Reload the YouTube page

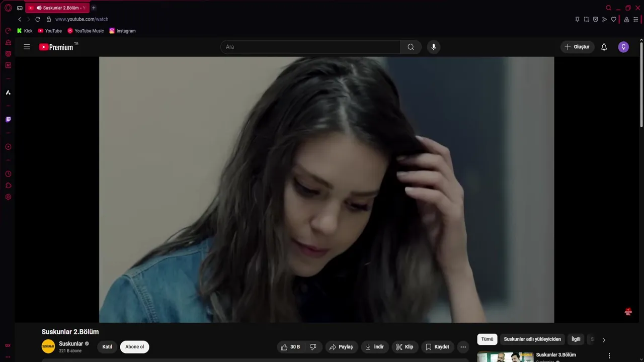click(38, 19)
